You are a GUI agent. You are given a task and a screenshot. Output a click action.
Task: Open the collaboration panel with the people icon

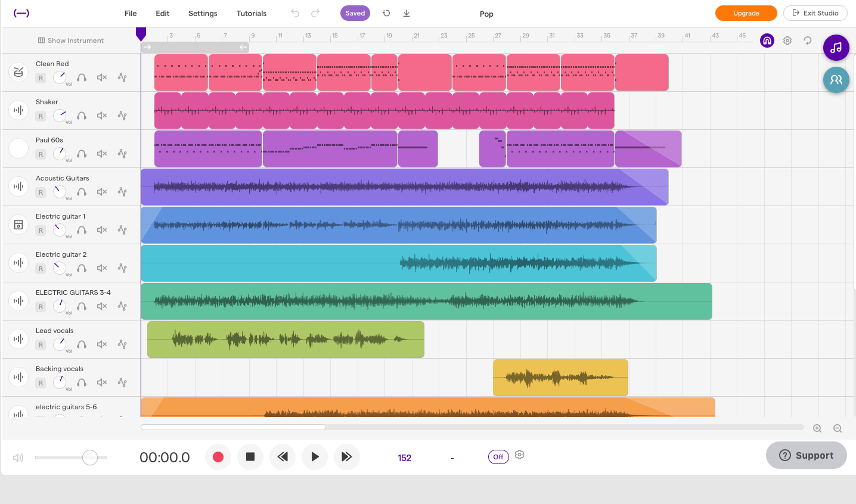point(836,79)
